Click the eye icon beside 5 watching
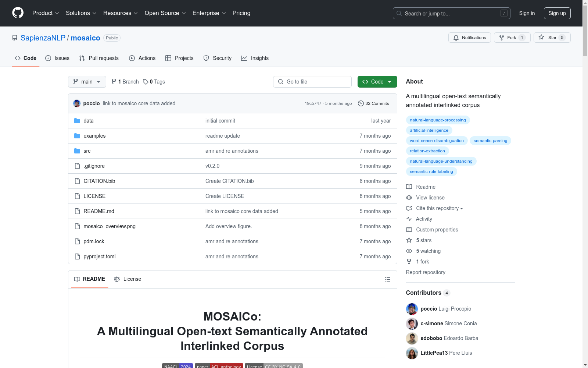The image size is (588, 368). tap(409, 251)
